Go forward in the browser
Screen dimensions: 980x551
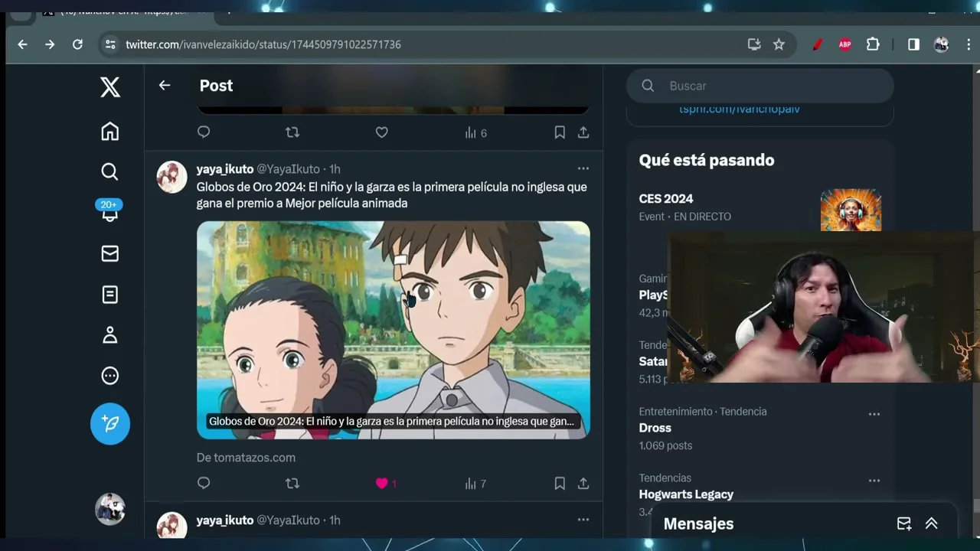(50, 44)
